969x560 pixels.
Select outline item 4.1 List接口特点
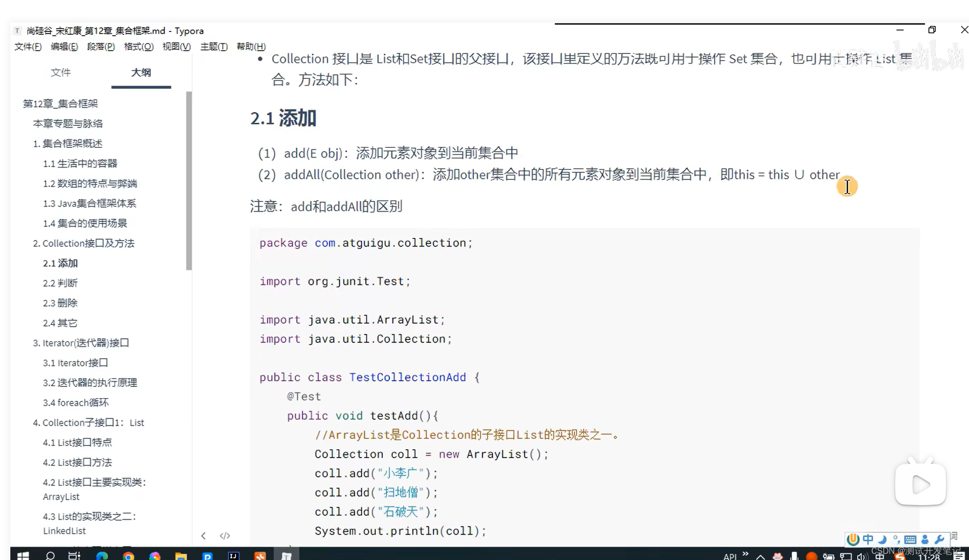pos(77,443)
